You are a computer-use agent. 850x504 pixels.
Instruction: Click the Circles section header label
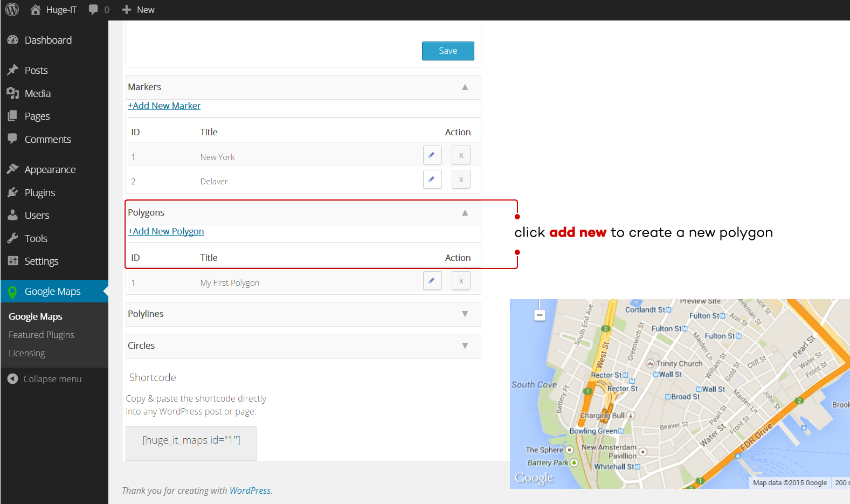point(141,346)
